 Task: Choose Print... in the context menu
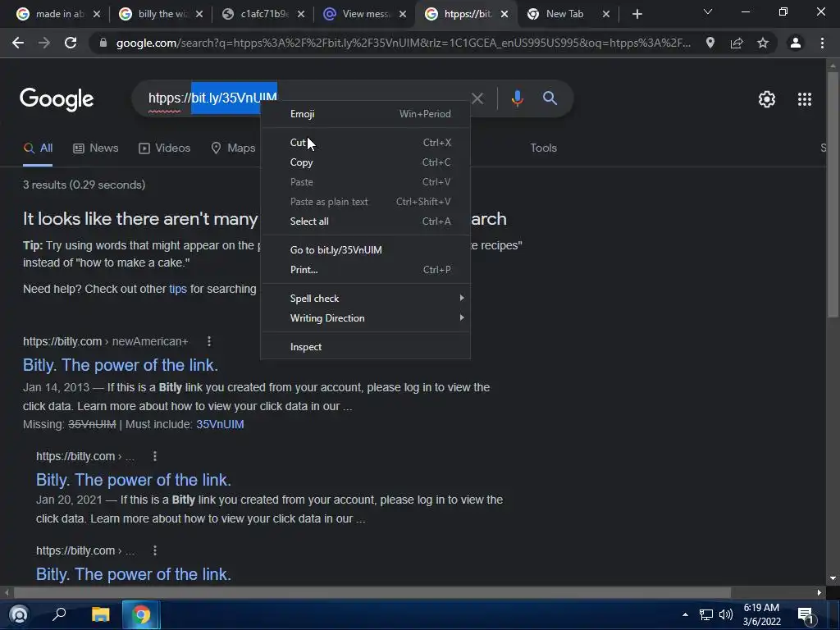[365, 269]
